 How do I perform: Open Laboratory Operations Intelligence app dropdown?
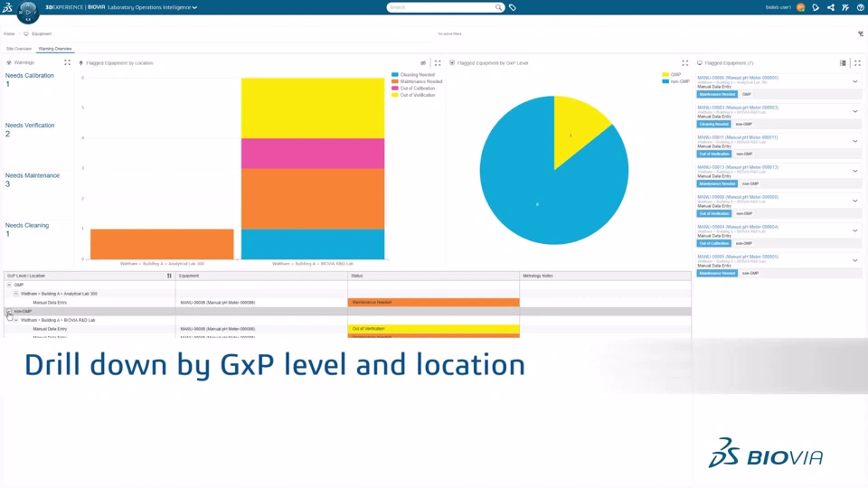click(x=194, y=8)
